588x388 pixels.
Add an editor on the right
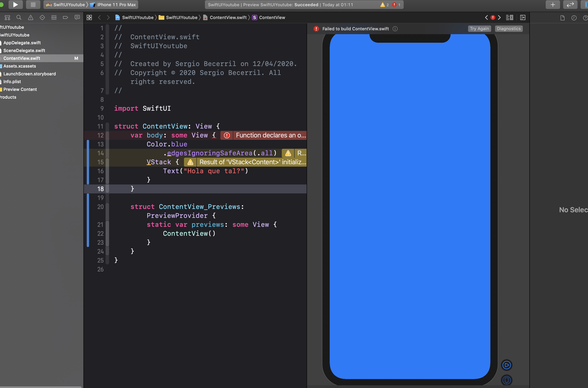(523, 17)
